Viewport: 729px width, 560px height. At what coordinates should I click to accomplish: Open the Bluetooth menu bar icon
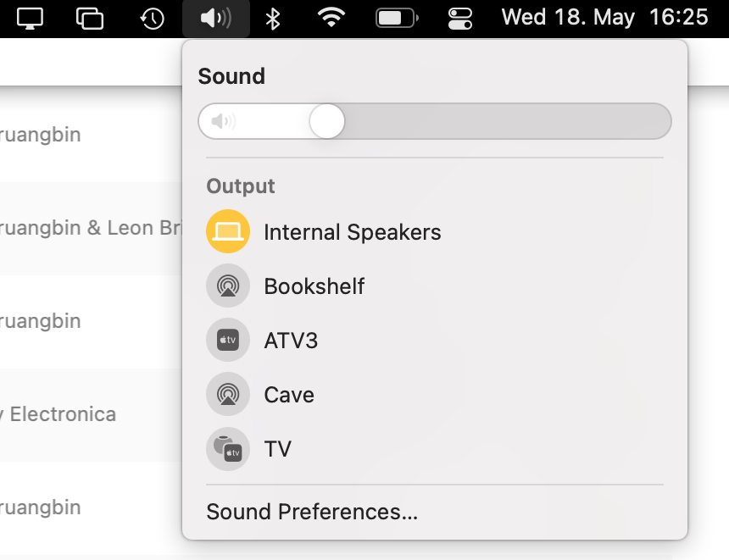point(272,19)
